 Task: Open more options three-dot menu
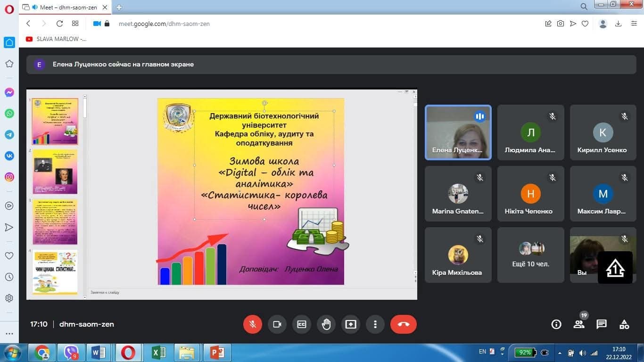click(375, 324)
